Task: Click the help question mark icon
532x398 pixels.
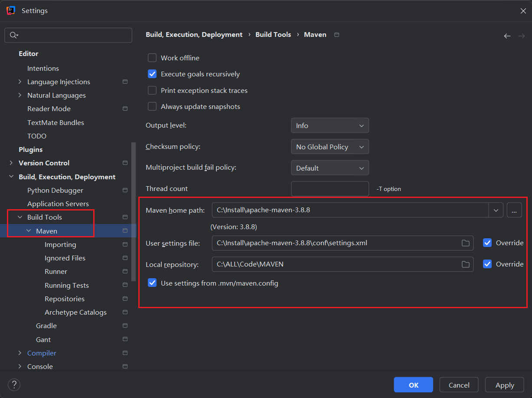Action: (x=14, y=385)
